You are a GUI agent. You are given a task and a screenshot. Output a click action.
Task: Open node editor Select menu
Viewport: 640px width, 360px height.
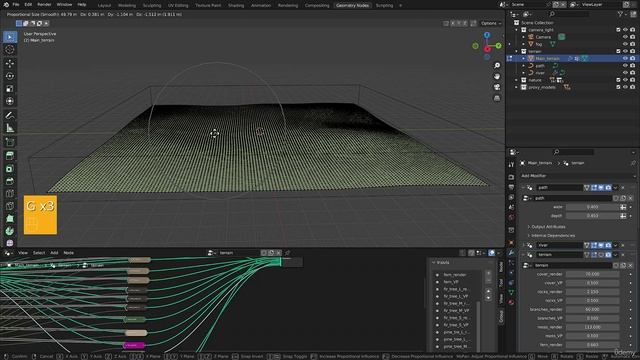(39, 253)
